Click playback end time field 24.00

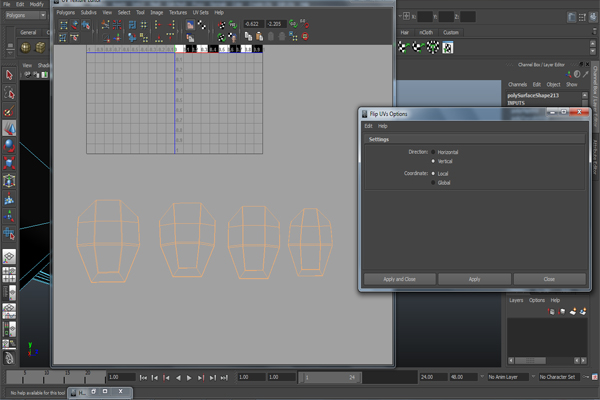coord(433,377)
